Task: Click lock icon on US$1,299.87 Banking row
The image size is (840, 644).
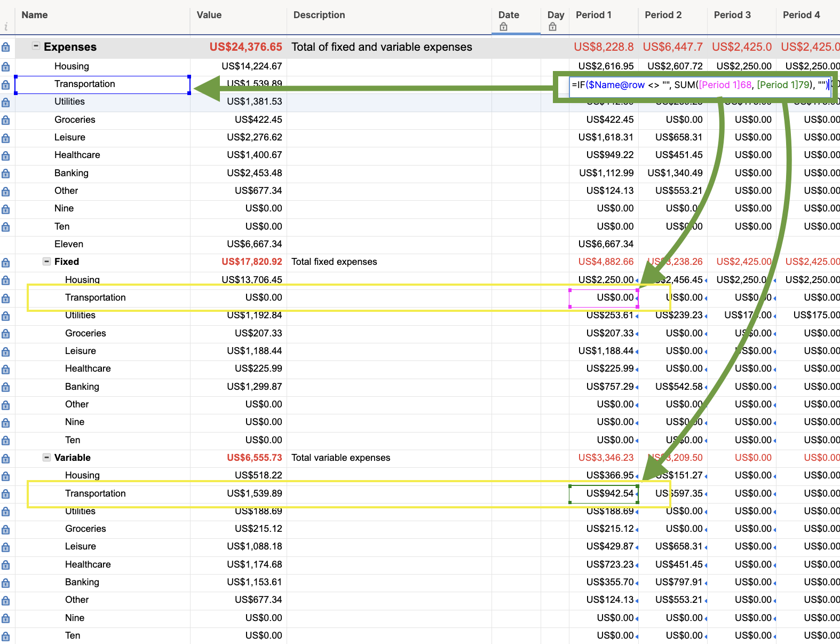Action: [x=5, y=387]
